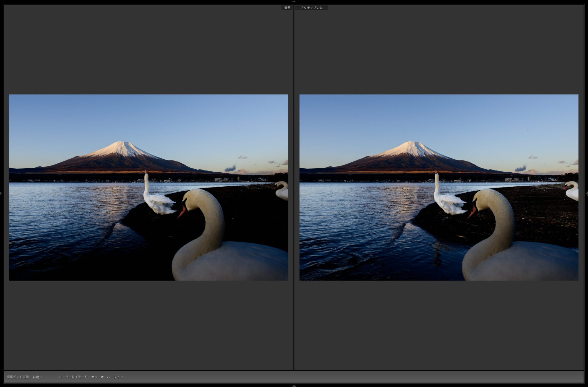Open the 編集ピンを表示 自動 dropdown
588x387 pixels.
click(37, 377)
